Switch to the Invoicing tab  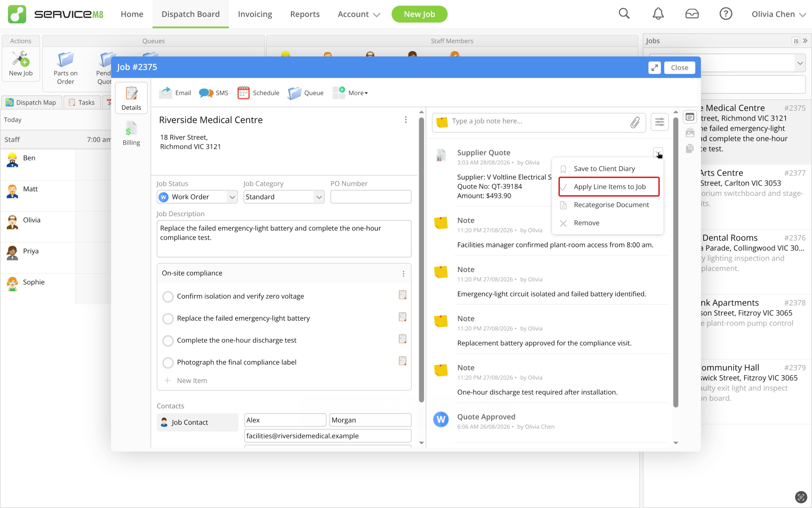255,14
